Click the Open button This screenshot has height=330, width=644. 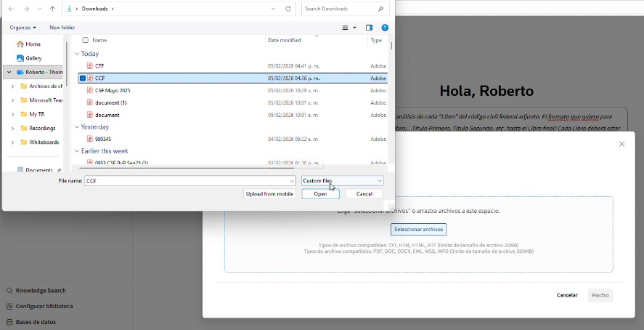tap(320, 194)
